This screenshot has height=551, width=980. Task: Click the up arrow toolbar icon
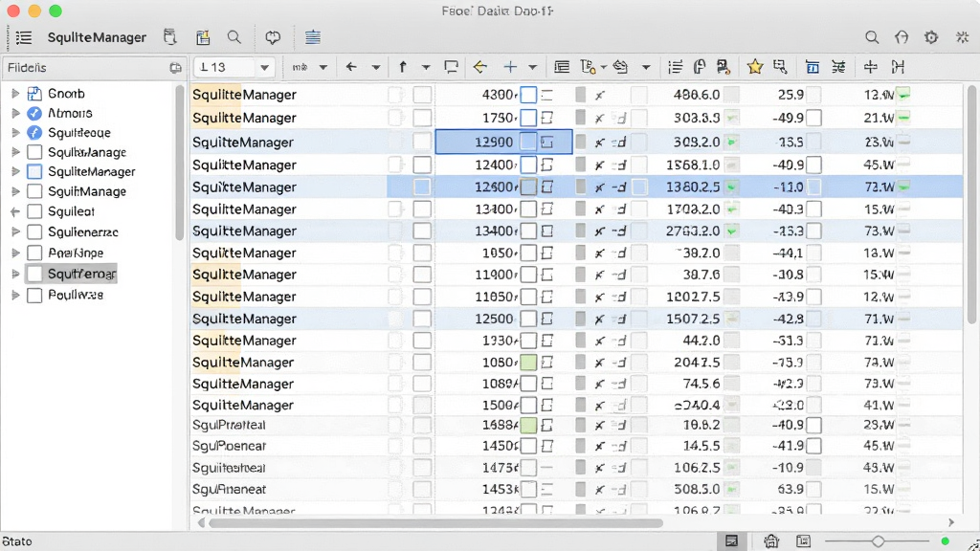pos(403,67)
